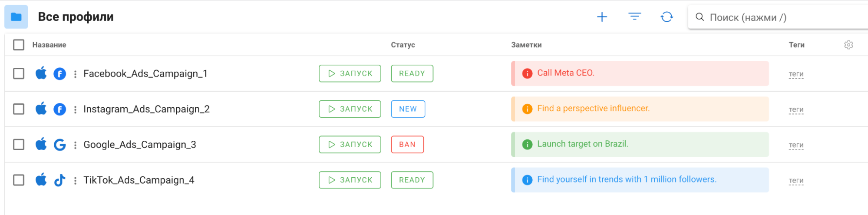
Task: Open table column settings gear
Action: pos(848,45)
